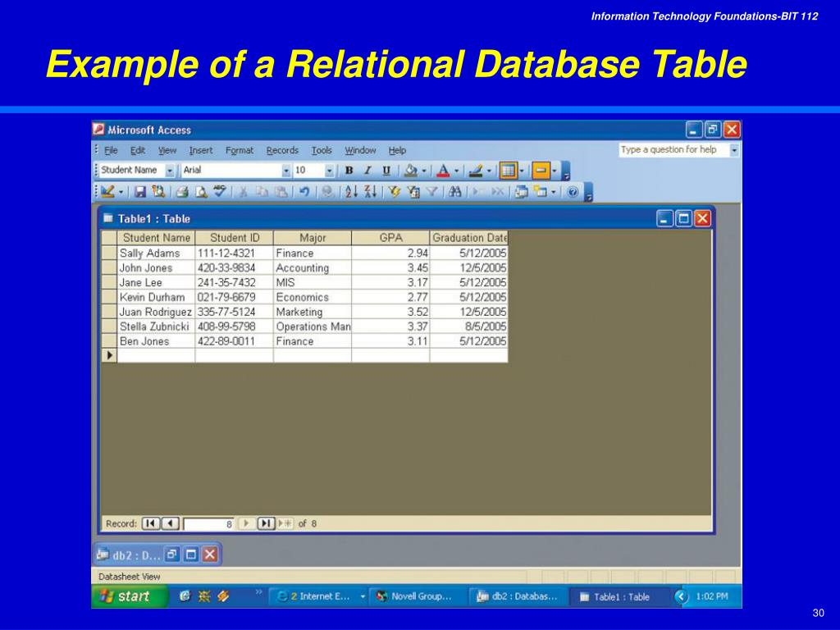Click the 420-33-9834 Student ID cell
Image resolution: width=840 pixels, height=630 pixels.
[x=234, y=268]
